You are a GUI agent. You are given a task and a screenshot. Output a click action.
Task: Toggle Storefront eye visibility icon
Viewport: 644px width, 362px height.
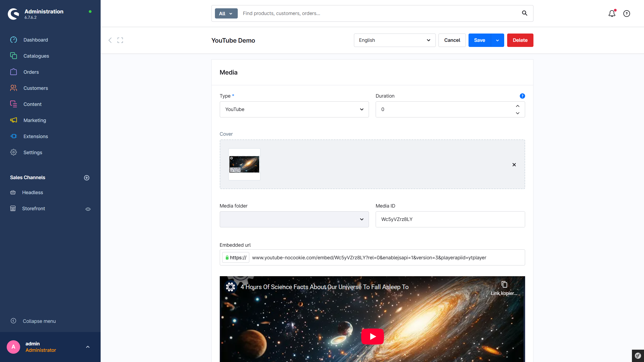tap(88, 209)
